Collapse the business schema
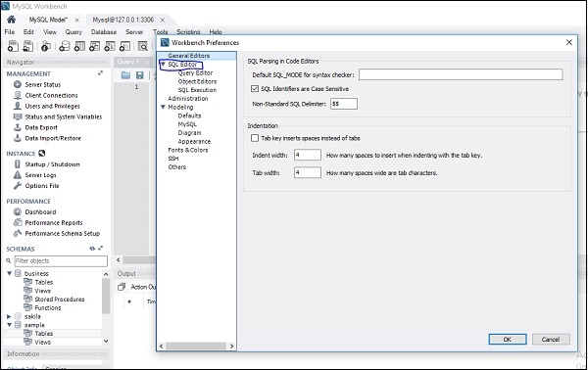The width and height of the screenshot is (588, 370). (x=10, y=273)
